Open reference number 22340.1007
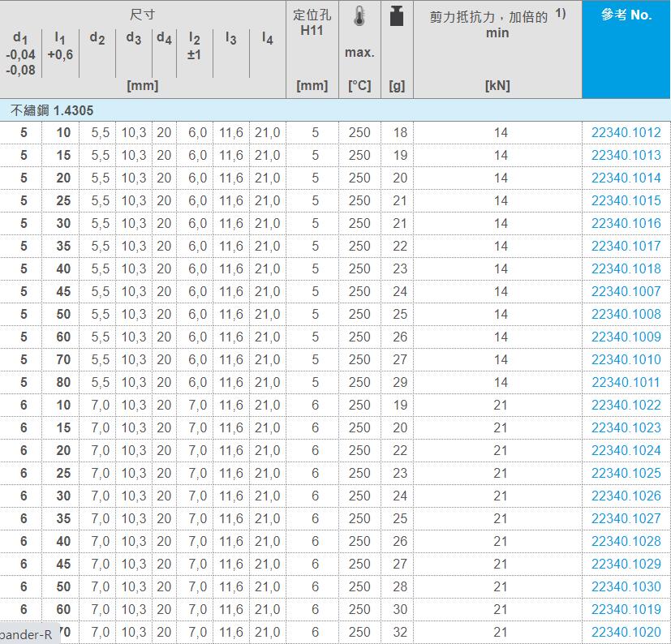The width and height of the screenshot is (671, 644). pyautogui.click(x=626, y=292)
